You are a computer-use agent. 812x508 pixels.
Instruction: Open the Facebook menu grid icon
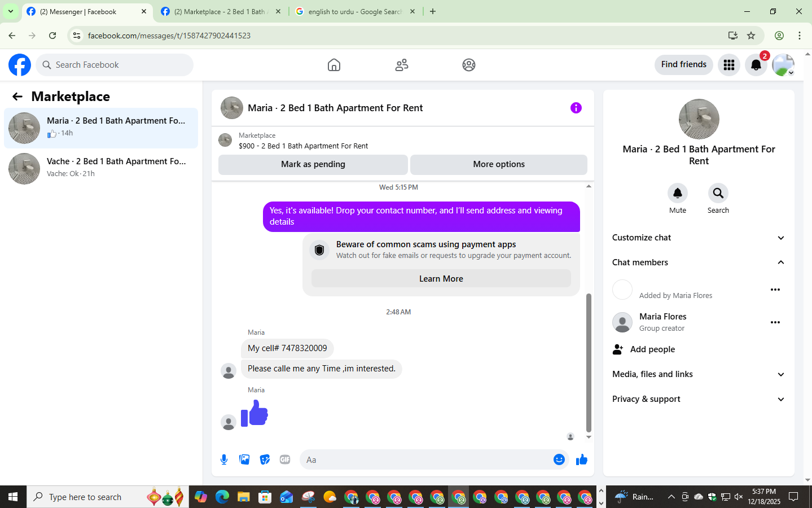click(729, 65)
